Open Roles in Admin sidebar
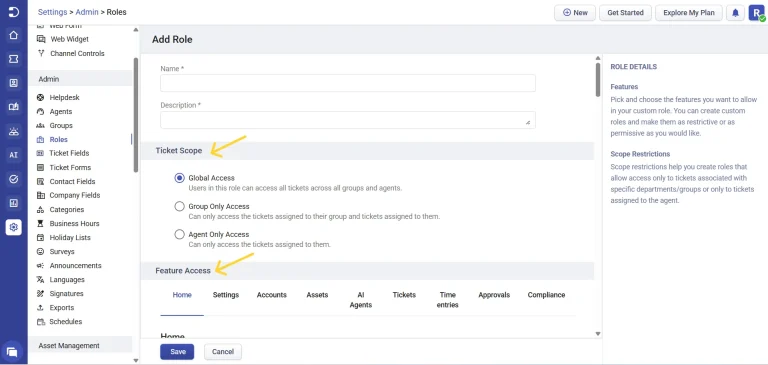 click(x=59, y=140)
